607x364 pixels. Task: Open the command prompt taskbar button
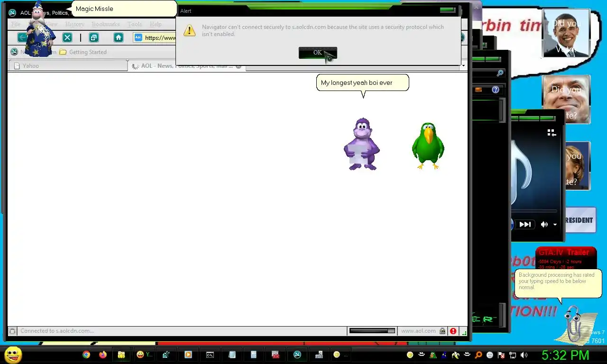coord(210,355)
